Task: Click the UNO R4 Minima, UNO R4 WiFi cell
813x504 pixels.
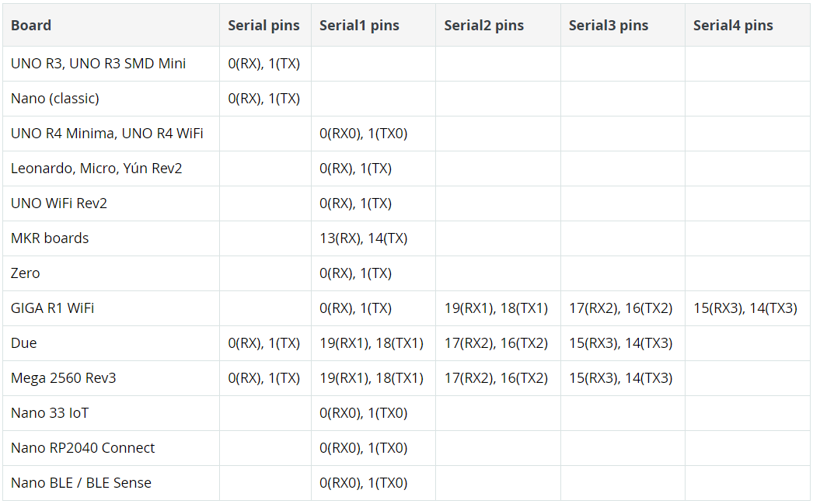Action: 107,134
